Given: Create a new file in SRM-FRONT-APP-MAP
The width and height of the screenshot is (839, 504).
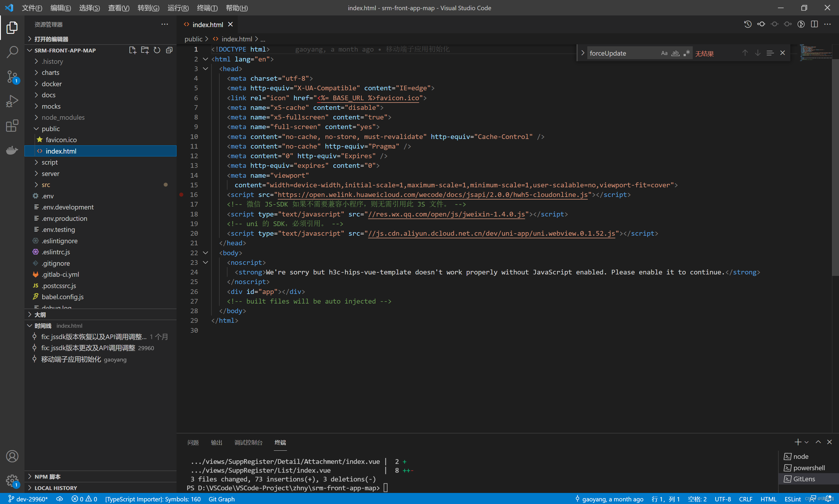Looking at the screenshot, I should coord(133,50).
